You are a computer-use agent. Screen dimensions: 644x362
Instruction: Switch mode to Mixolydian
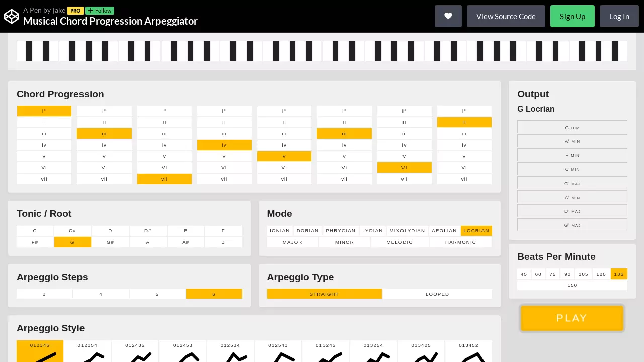point(408,231)
